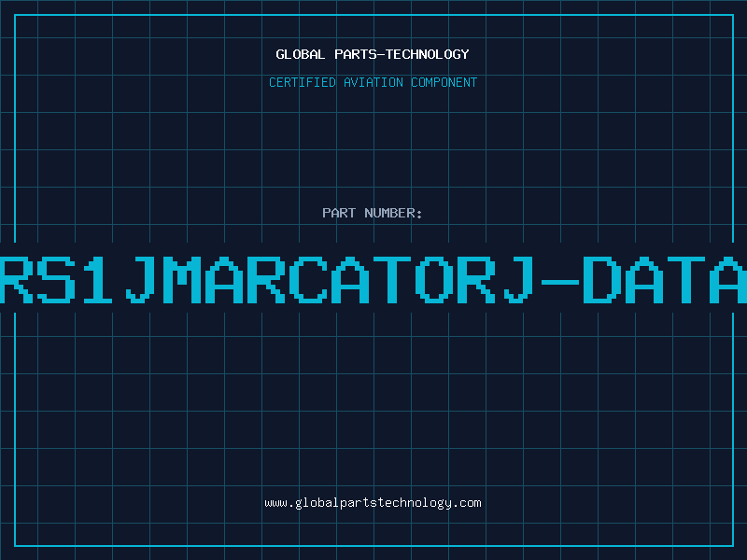Select the 'CERTIFIED AVIATION COMPONENT' subtitle
Screen dimensions: 747x560
(373, 82)
